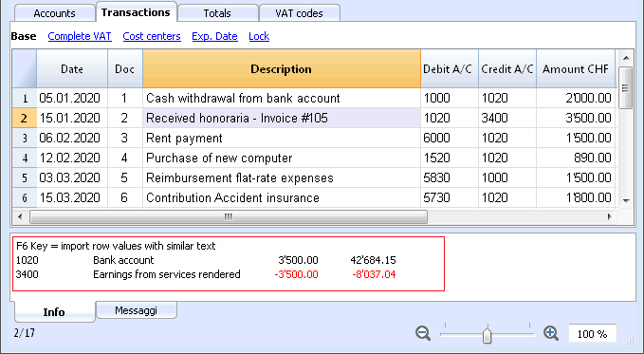Click the red balance value -8'037.04
Image resolution: width=644 pixels, height=354 pixels.
(x=374, y=274)
